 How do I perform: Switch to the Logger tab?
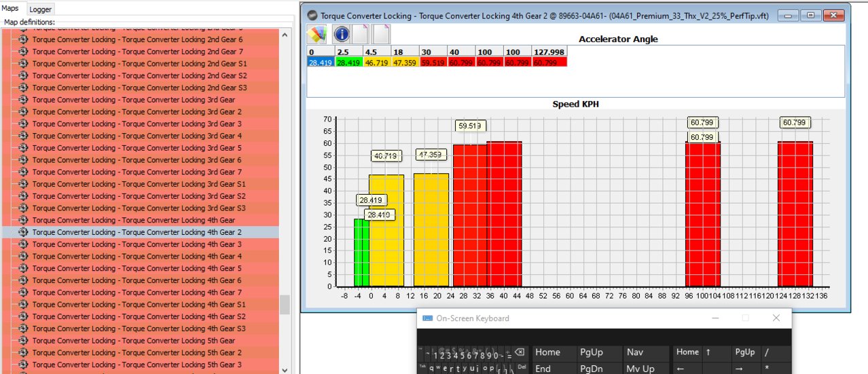coord(40,10)
